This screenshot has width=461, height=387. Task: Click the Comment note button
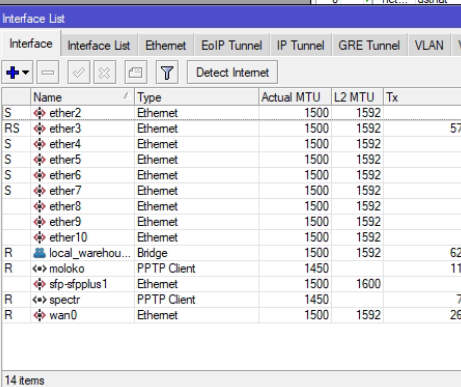[x=136, y=72]
